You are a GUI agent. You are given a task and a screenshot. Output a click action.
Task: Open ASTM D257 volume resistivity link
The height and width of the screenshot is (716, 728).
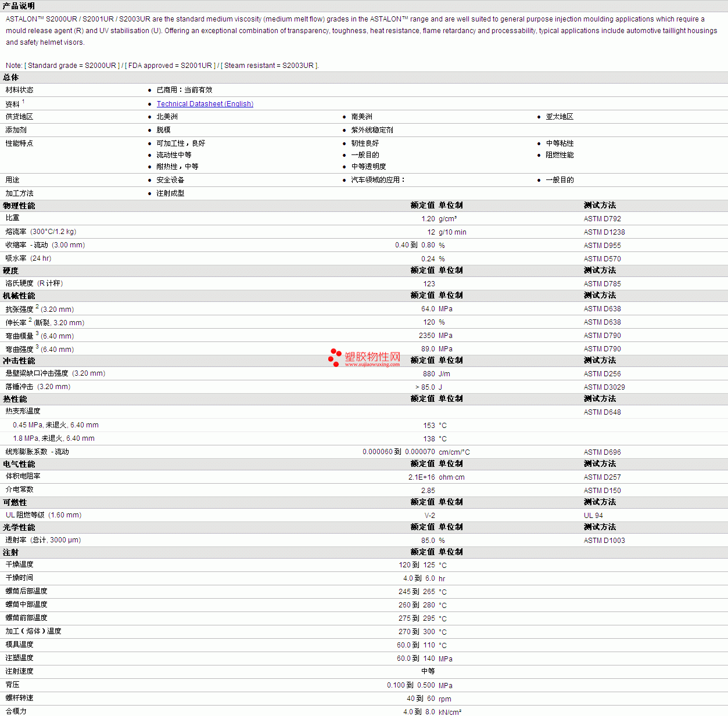[602, 477]
